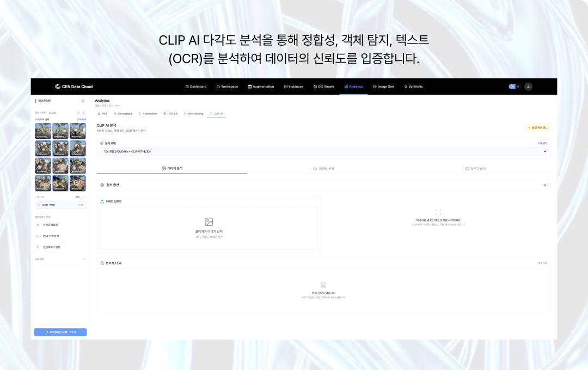
Task: Switch to the 동영상 분석 tab
Action: click(x=323, y=169)
